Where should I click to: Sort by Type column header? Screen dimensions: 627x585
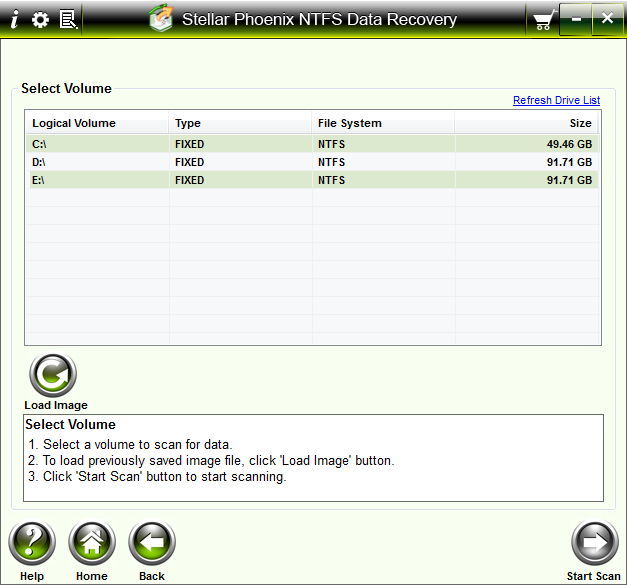240,123
